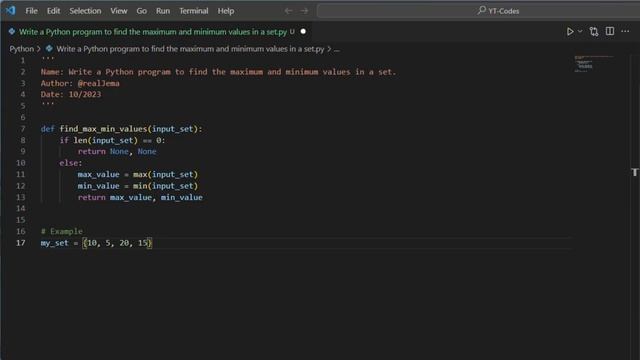Viewport: 640px width, 360px height.
Task: Open the source control changes icon
Action: click(594, 31)
